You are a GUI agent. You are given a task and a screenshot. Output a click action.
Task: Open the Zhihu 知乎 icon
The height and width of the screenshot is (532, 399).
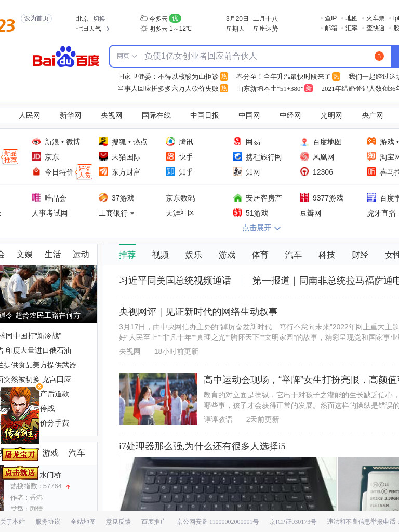[x=170, y=171]
